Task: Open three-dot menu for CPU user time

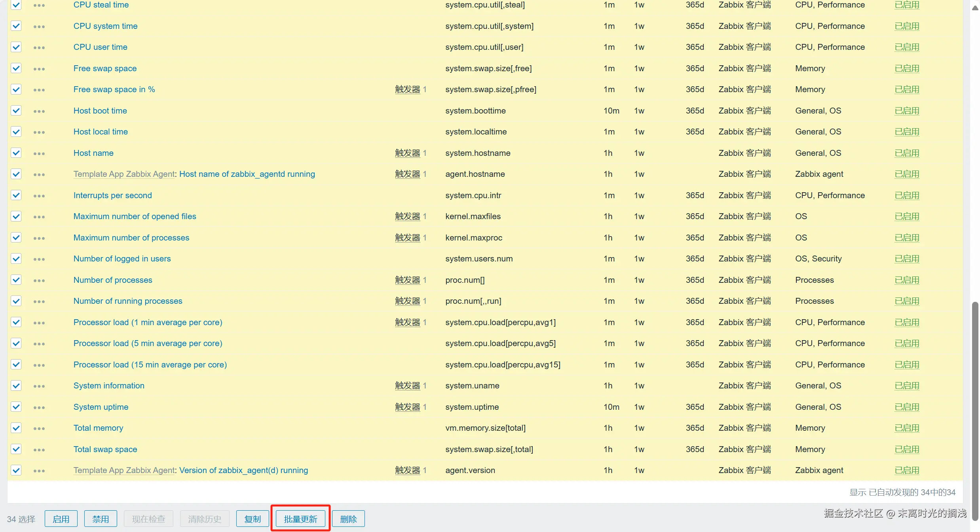Action: (39, 47)
